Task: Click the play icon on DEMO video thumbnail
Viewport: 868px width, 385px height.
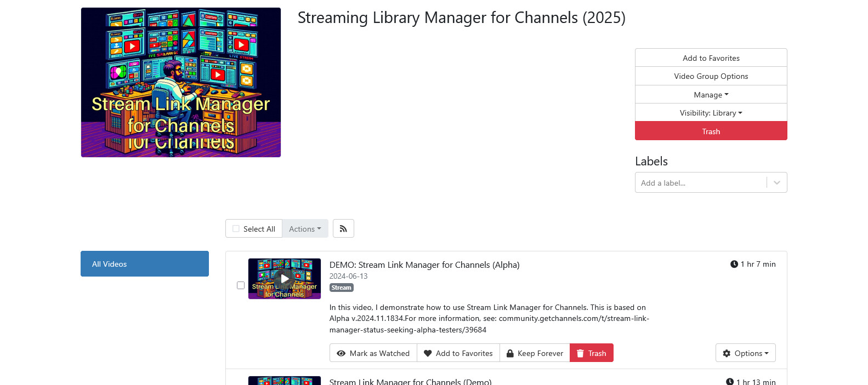Action: click(285, 279)
